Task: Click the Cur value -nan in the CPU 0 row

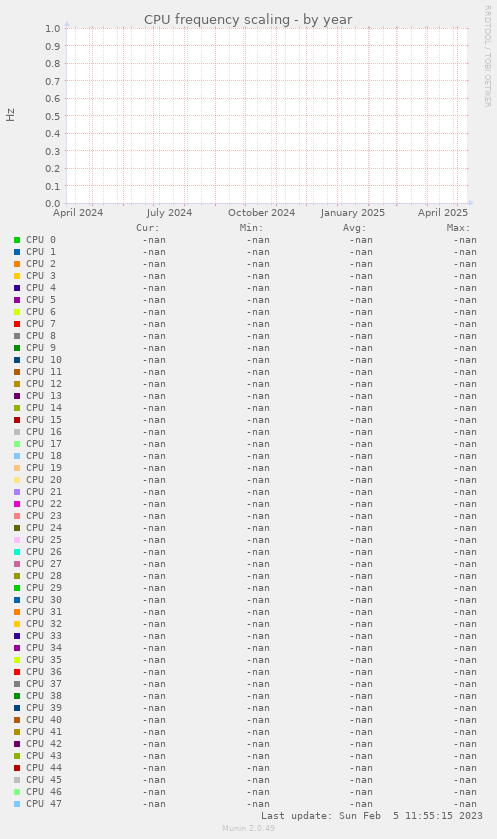Action: coord(154,240)
